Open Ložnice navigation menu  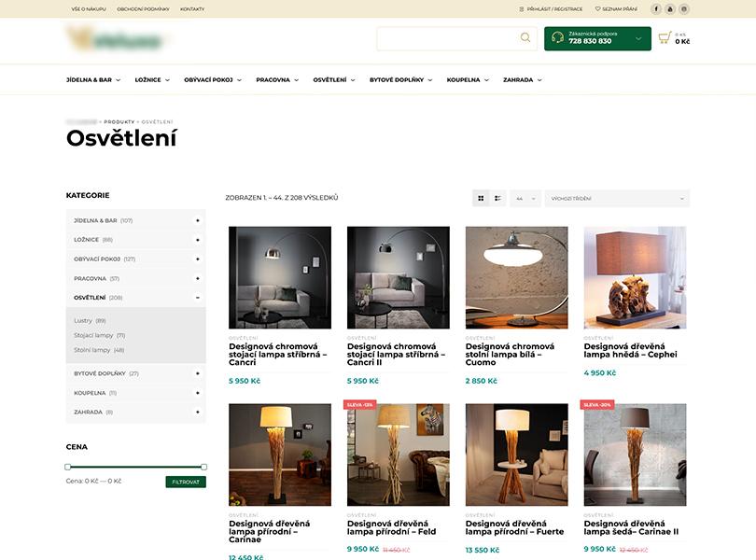coord(152,80)
